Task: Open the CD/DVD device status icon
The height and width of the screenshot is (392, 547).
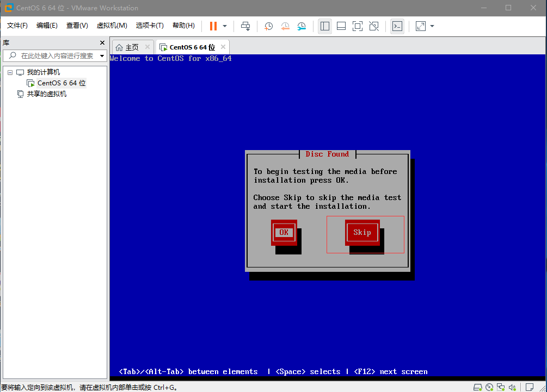Action: coord(489,387)
